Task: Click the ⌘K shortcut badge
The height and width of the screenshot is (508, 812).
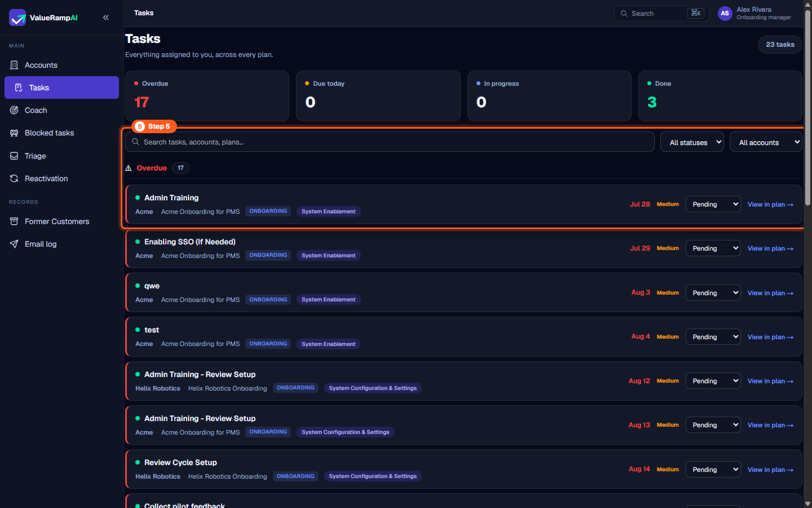Action: point(696,13)
